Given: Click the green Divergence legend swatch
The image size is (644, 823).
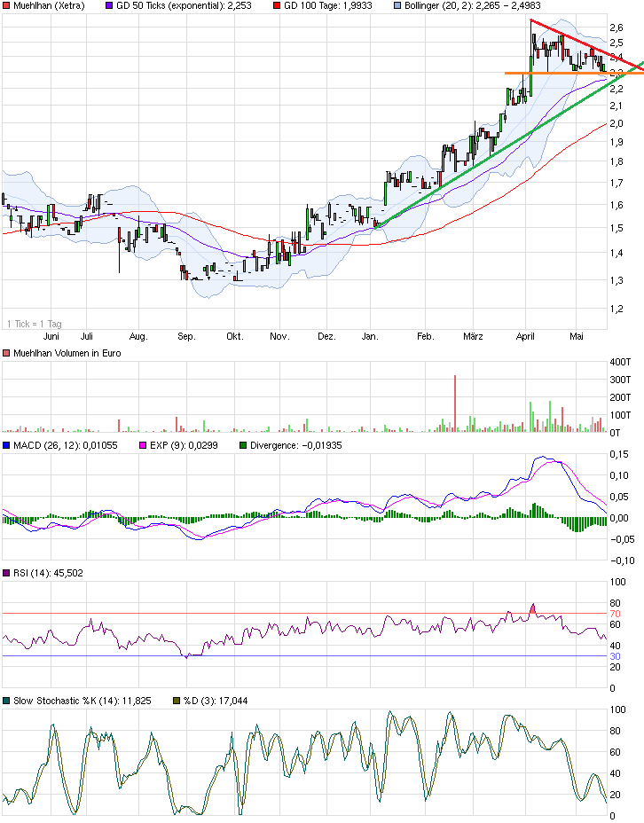Looking at the screenshot, I should (244, 445).
